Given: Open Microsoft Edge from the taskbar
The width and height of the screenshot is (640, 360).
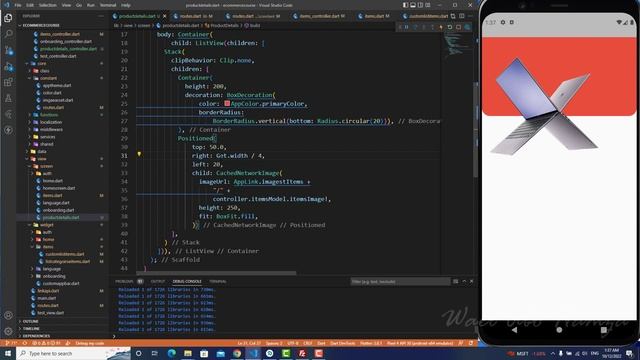Looking at the screenshot, I should coord(171,353).
